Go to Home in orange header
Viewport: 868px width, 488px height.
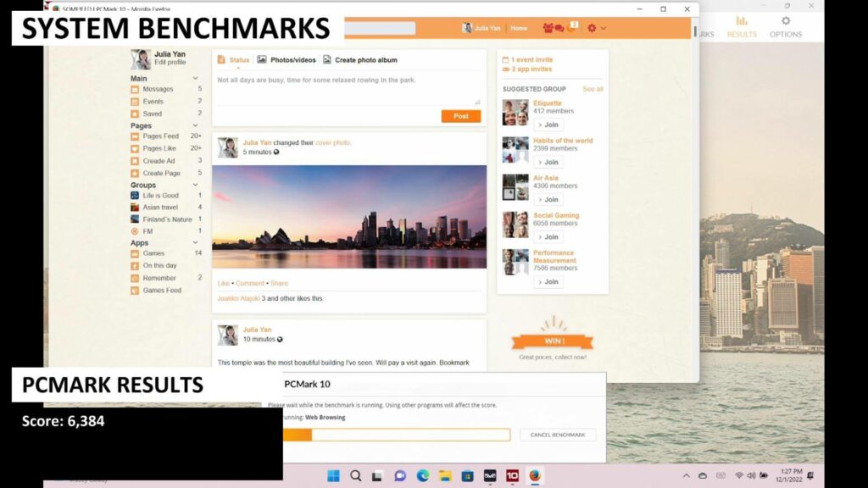pos(519,28)
